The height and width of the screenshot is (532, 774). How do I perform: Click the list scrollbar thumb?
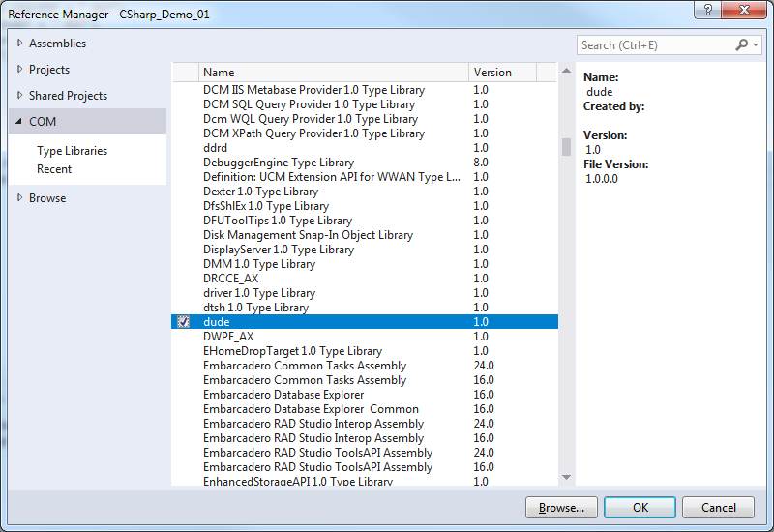[x=566, y=147]
